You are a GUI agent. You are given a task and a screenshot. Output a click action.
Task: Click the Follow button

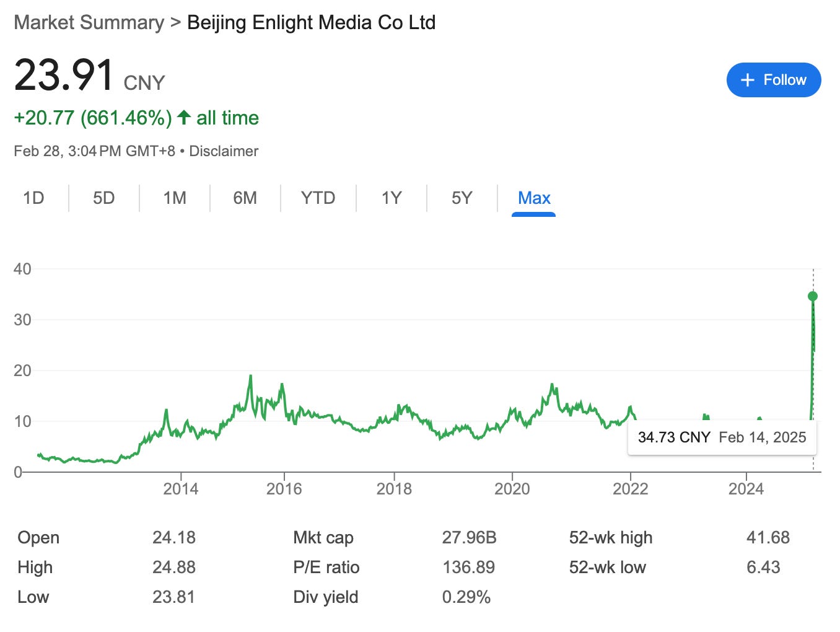774,80
